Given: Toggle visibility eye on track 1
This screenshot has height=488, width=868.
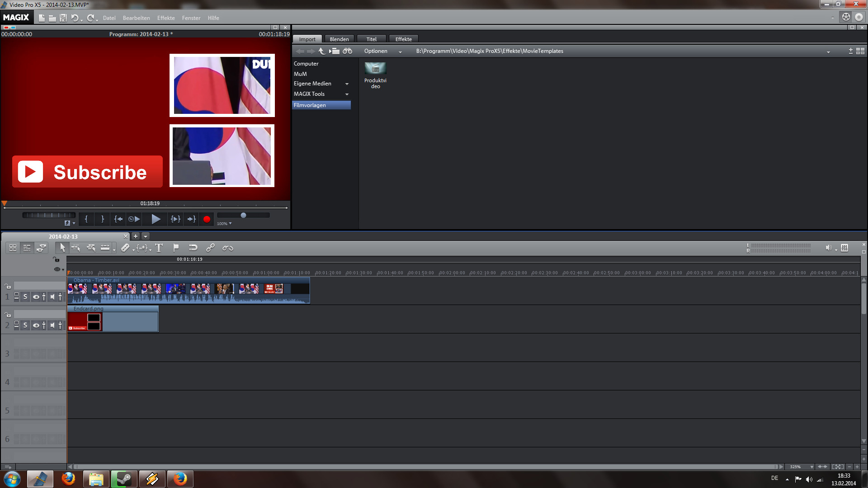Looking at the screenshot, I should 36,297.
